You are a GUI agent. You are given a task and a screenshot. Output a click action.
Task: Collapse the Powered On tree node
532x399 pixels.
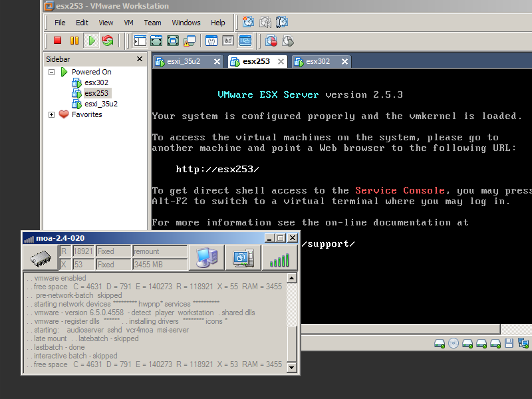tap(52, 72)
